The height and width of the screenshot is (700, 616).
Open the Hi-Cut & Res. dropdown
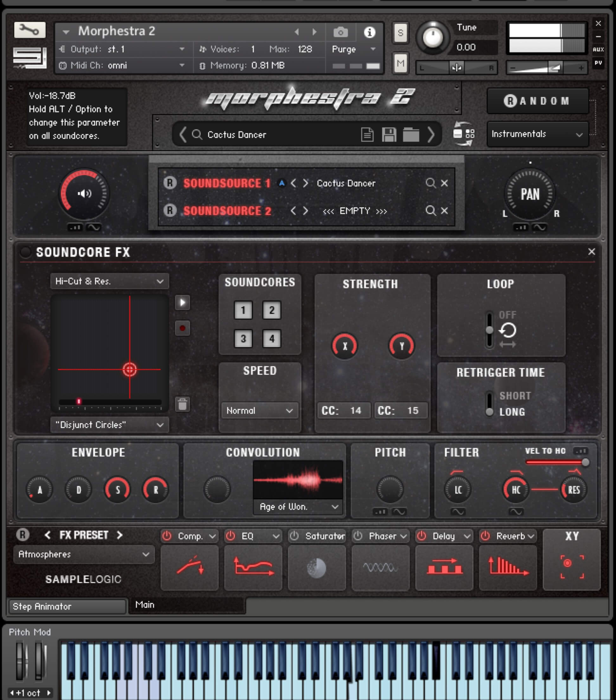pyautogui.click(x=109, y=281)
